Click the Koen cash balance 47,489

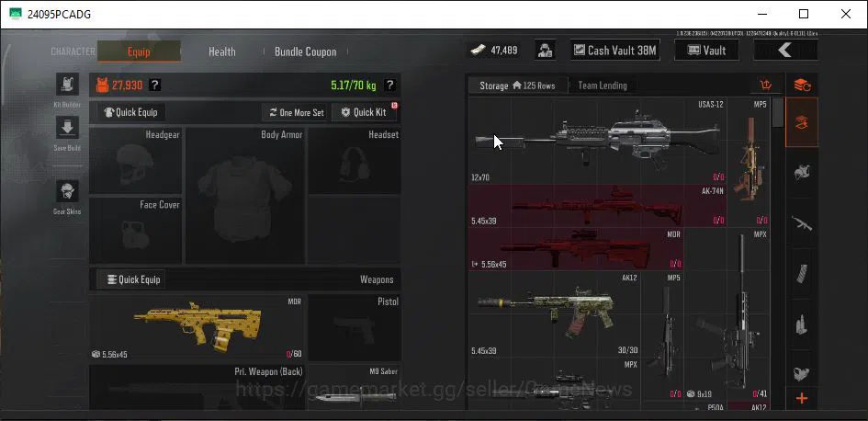click(x=494, y=51)
